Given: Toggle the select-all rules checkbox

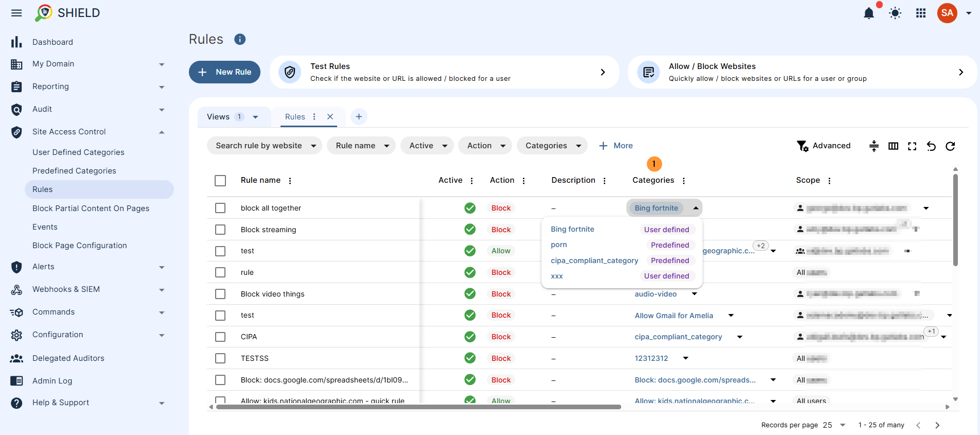Looking at the screenshot, I should point(220,181).
